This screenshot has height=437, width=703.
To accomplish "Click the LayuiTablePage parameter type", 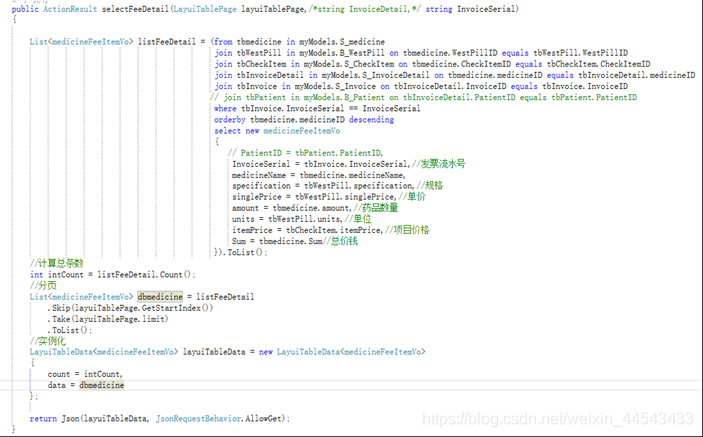I will pos(205,9).
